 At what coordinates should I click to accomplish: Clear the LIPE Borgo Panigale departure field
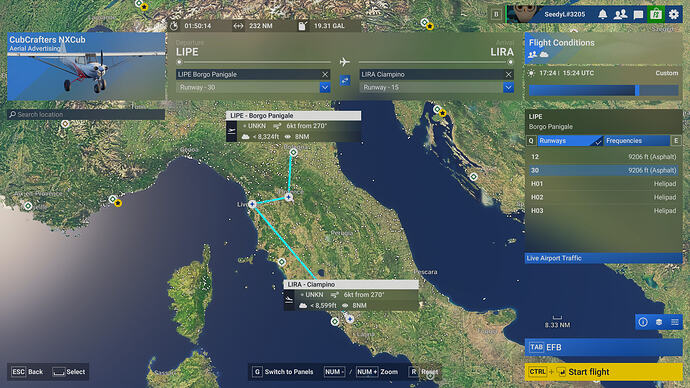pyautogui.click(x=325, y=74)
